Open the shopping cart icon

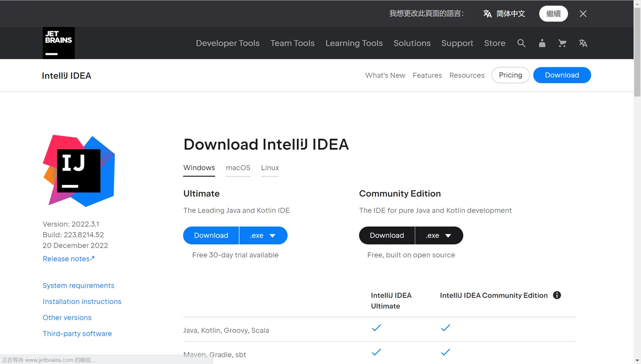pos(562,43)
